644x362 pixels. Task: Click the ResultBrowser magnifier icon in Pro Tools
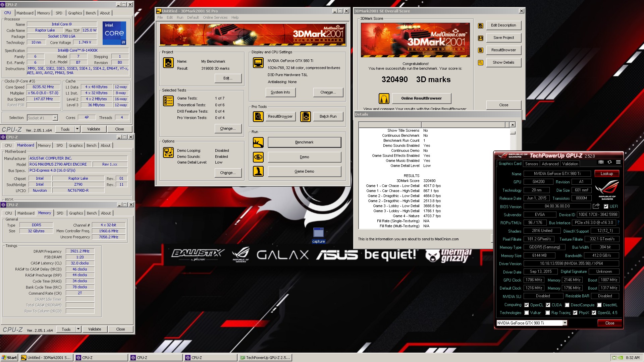[258, 117]
